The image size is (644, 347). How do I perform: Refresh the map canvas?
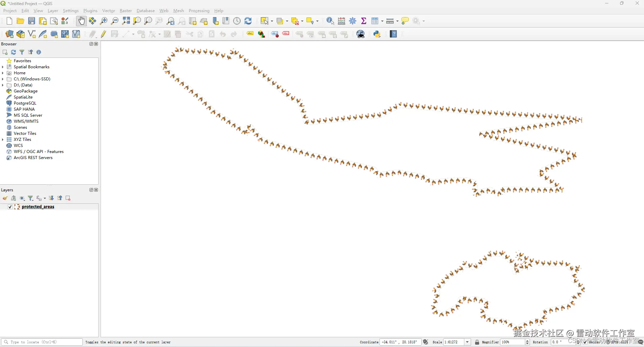click(x=248, y=21)
